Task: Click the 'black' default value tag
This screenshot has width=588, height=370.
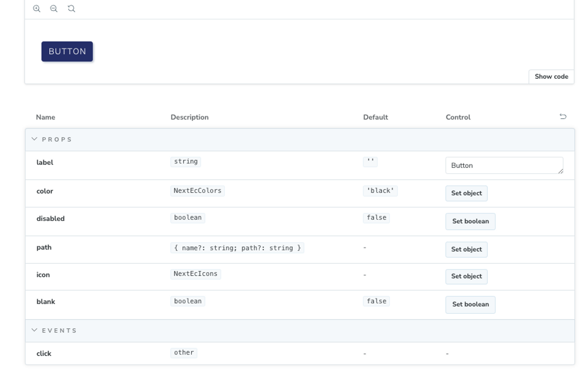Action: [x=380, y=191]
